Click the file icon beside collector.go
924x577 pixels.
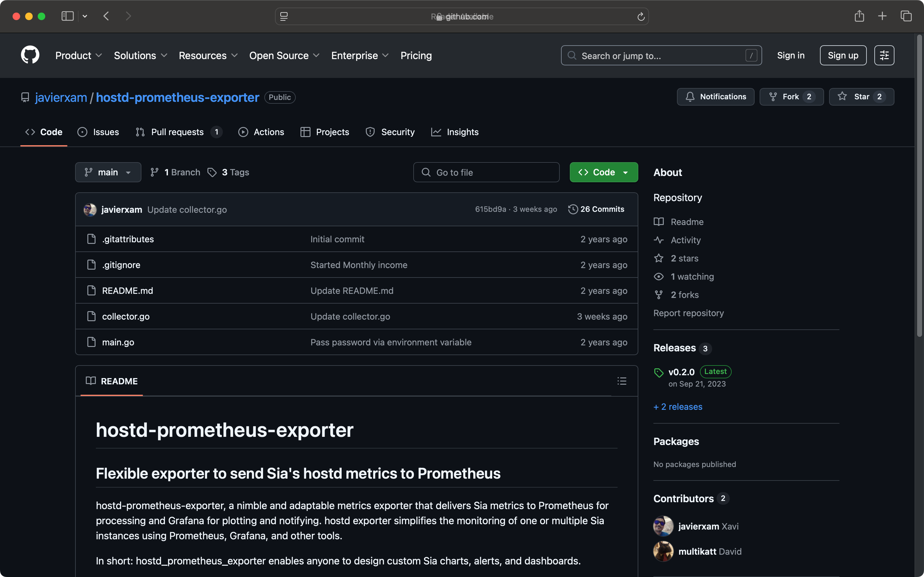91,316
